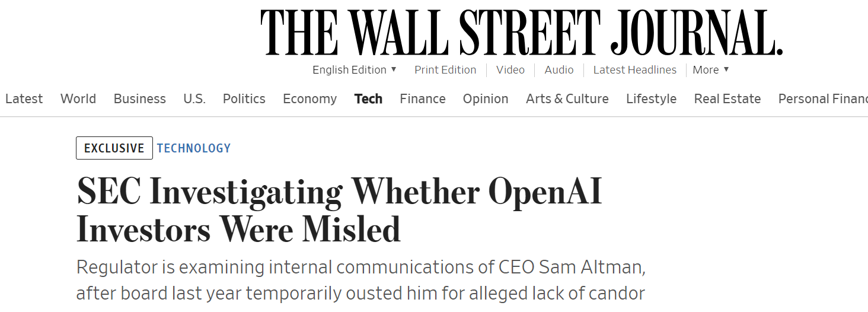
Task: Open the Business section
Action: [x=140, y=99]
